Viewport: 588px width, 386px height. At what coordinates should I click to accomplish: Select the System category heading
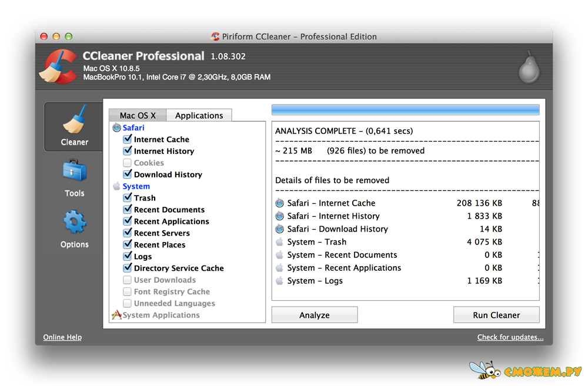(x=136, y=186)
